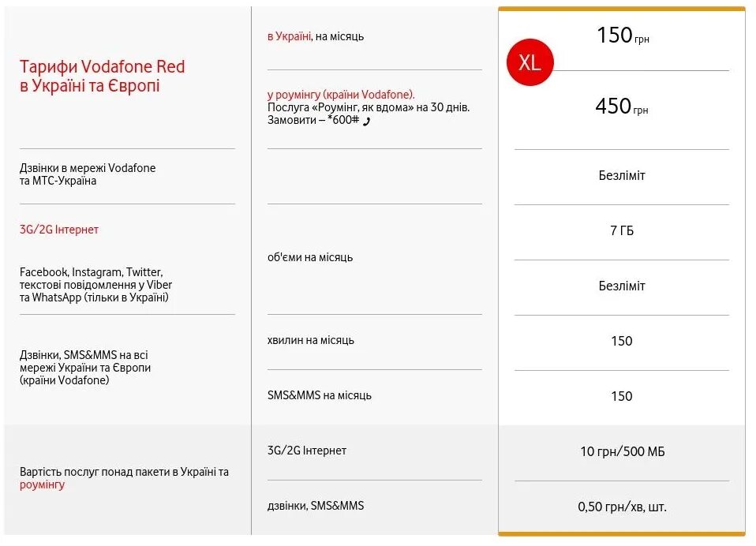Select the '150 грн' monthly price
The image size is (756, 546).
623,36
